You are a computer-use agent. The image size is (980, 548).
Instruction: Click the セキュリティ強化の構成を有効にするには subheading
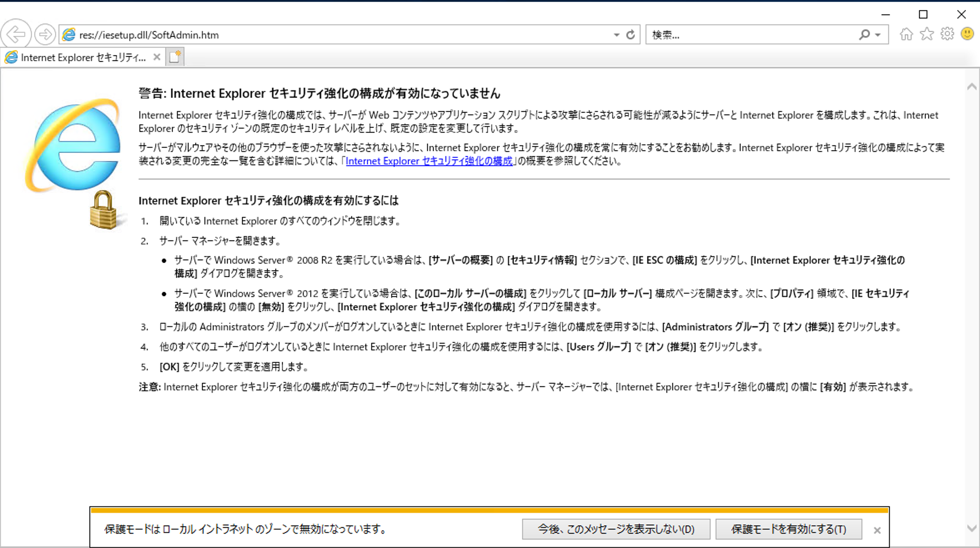269,201
